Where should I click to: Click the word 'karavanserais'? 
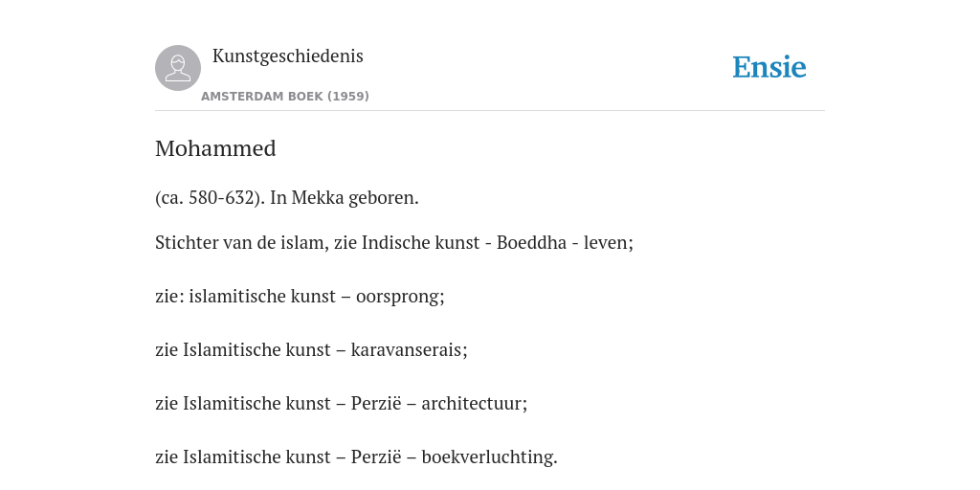pos(407,350)
